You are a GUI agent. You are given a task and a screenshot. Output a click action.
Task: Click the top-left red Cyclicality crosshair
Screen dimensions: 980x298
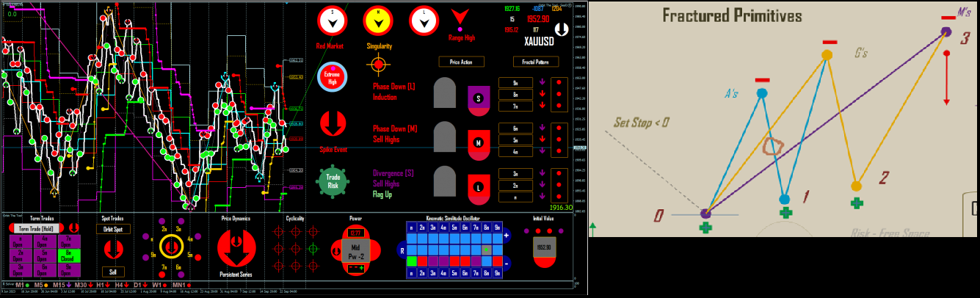click(278, 231)
